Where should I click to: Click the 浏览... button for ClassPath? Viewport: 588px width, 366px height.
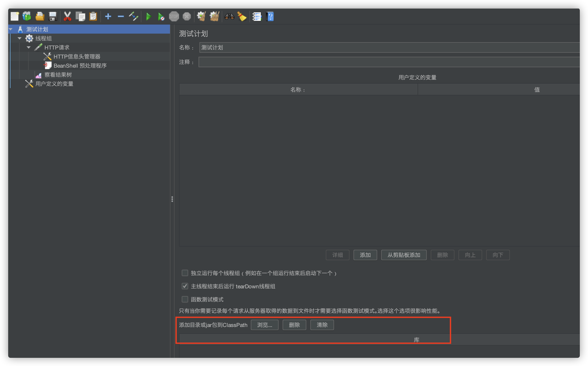pos(264,325)
